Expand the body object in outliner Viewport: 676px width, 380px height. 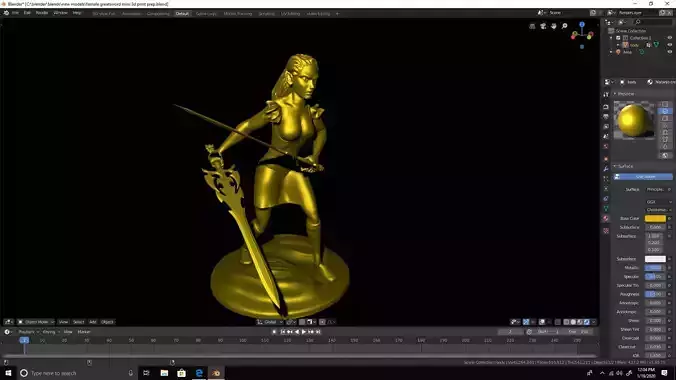point(617,45)
